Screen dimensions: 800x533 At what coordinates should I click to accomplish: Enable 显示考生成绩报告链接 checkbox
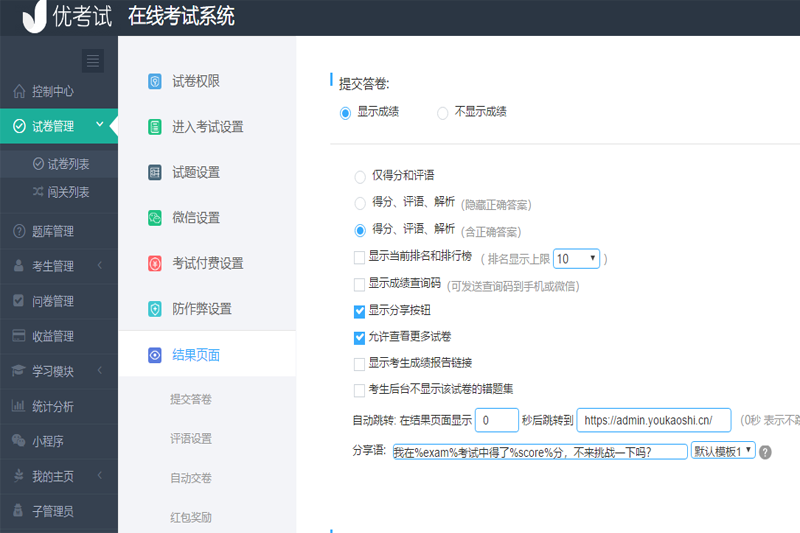[x=360, y=364]
